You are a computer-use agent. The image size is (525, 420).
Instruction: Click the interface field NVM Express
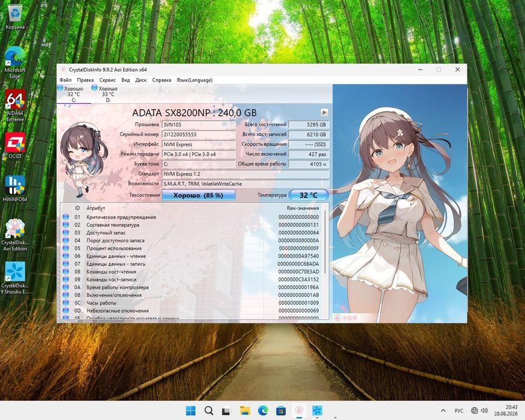(199, 145)
